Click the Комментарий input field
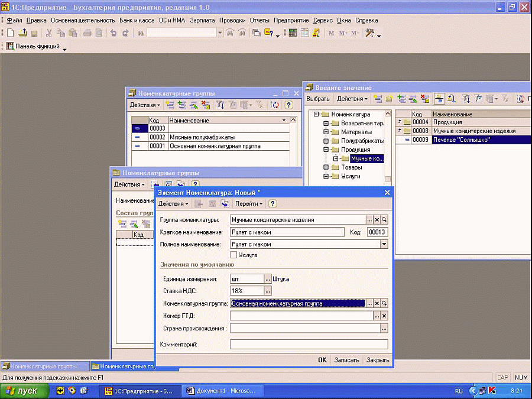The height and width of the screenshot is (399, 532). pyautogui.click(x=309, y=344)
